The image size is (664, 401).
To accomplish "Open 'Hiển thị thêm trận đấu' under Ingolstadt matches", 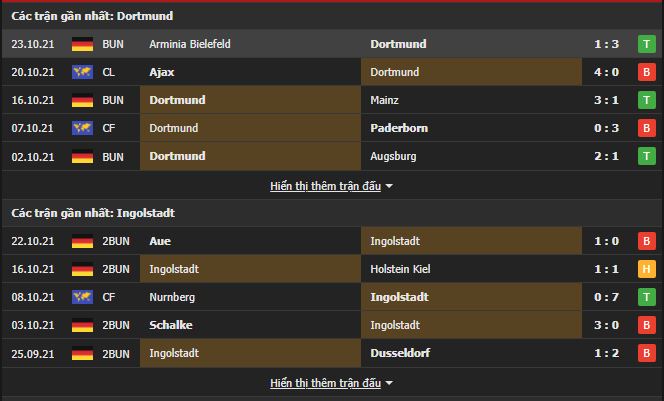I will (326, 383).
